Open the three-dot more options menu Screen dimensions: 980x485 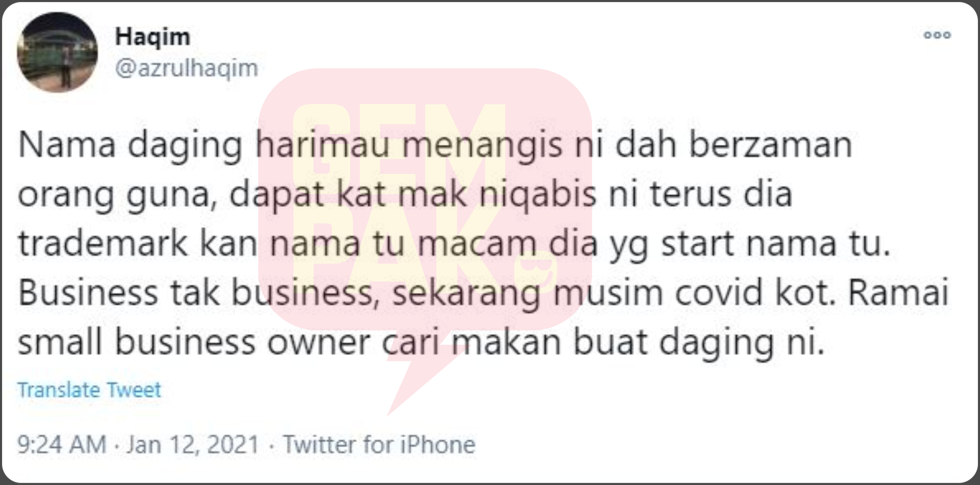(937, 35)
